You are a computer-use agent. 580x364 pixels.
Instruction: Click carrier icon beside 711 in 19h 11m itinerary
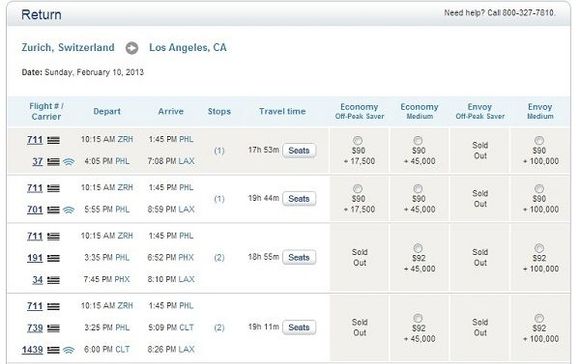click(54, 306)
